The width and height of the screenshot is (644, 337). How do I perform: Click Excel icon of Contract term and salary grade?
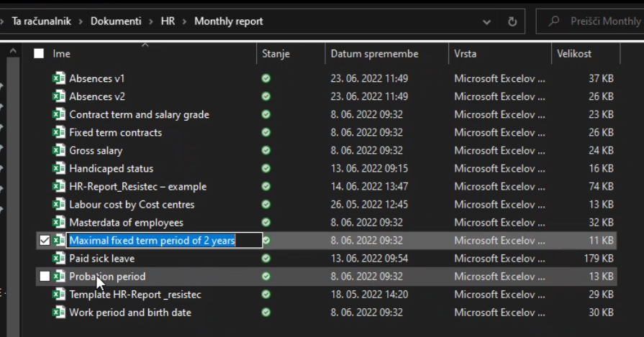pyautogui.click(x=59, y=114)
